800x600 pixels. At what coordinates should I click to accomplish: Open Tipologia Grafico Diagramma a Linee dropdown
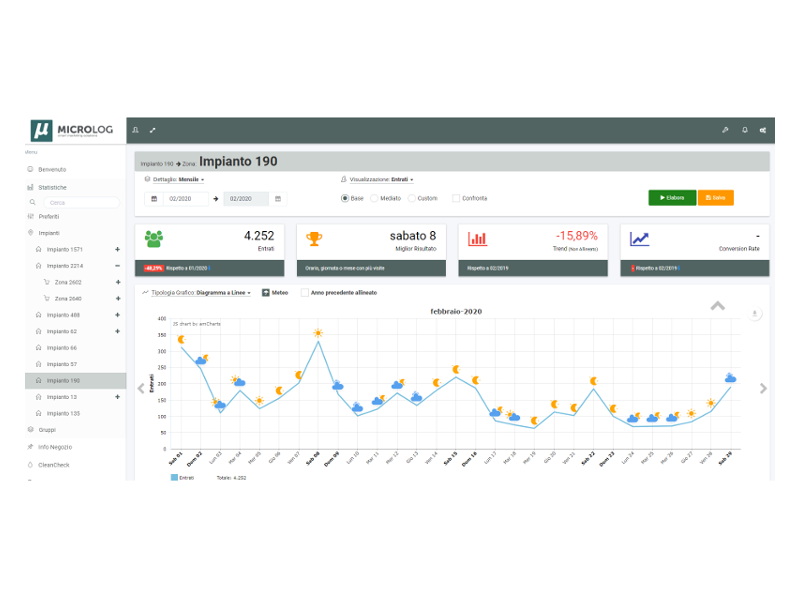click(x=201, y=293)
